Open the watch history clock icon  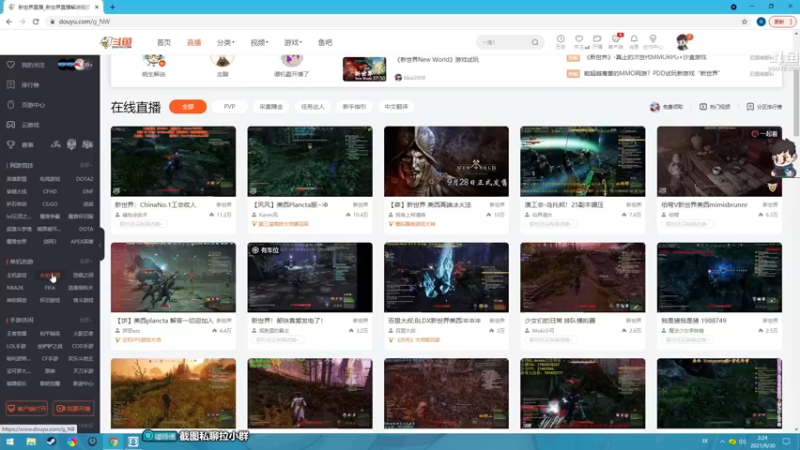560,41
